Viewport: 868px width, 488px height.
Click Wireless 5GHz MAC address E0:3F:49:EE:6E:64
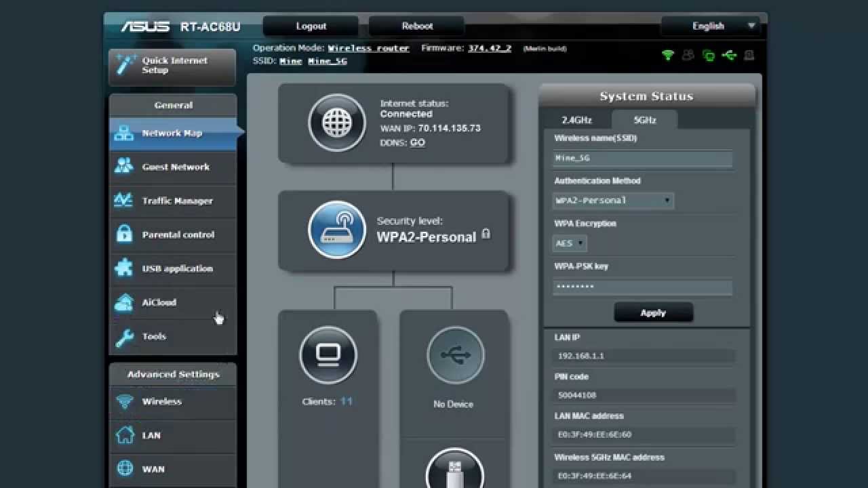[x=645, y=476]
